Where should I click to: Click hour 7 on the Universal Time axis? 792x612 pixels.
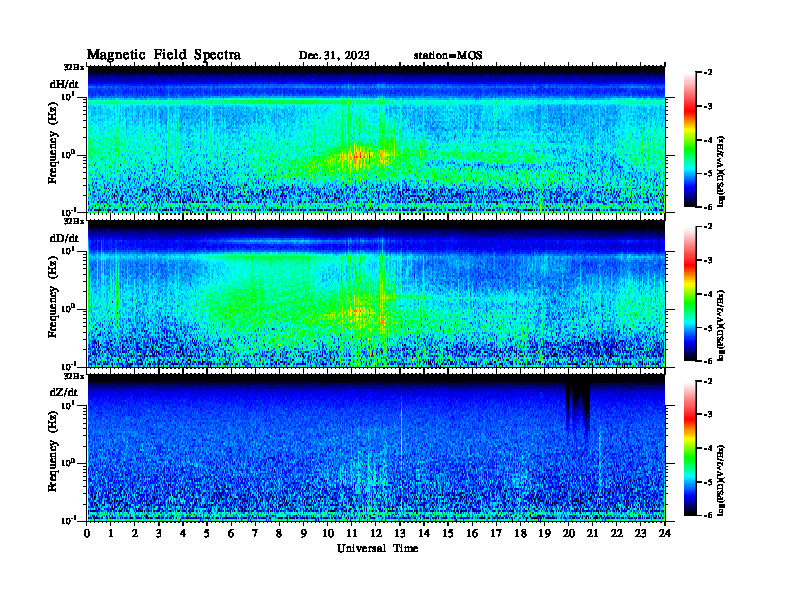[x=255, y=534]
